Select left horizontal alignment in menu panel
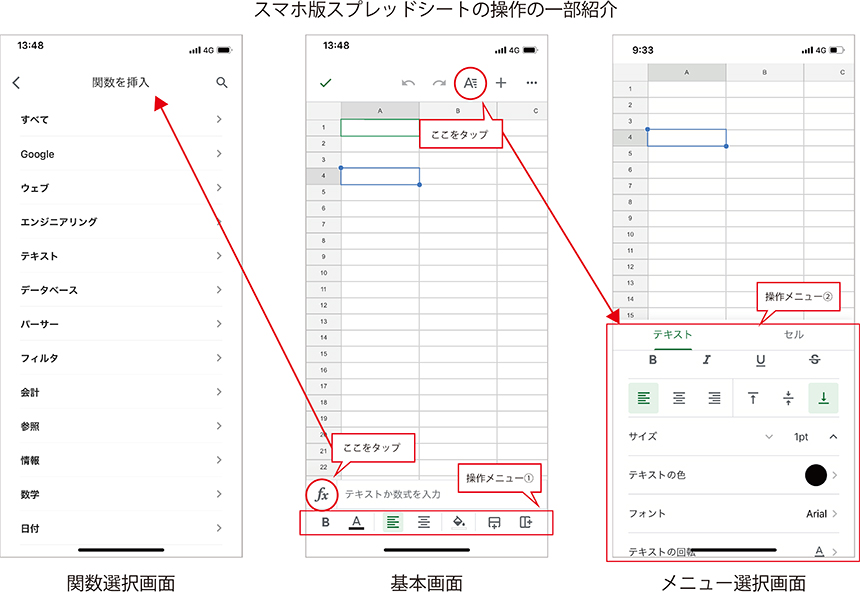This screenshot has height=596, width=860. pyautogui.click(x=643, y=398)
